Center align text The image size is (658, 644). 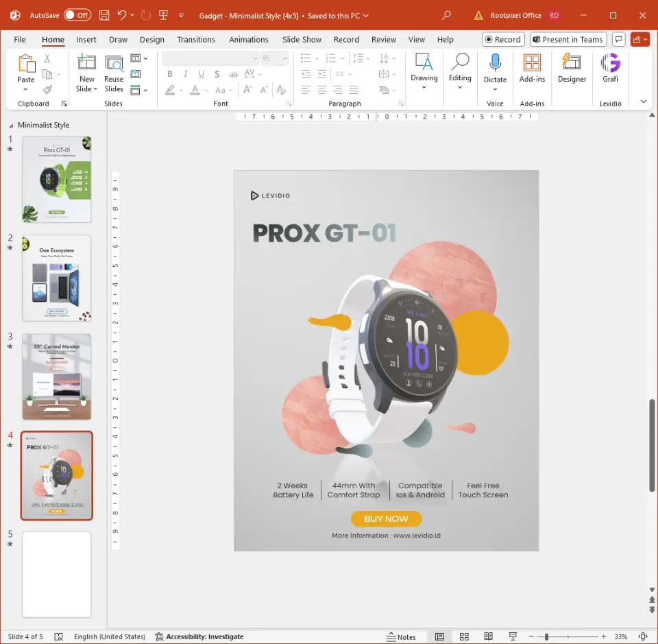[322, 90]
